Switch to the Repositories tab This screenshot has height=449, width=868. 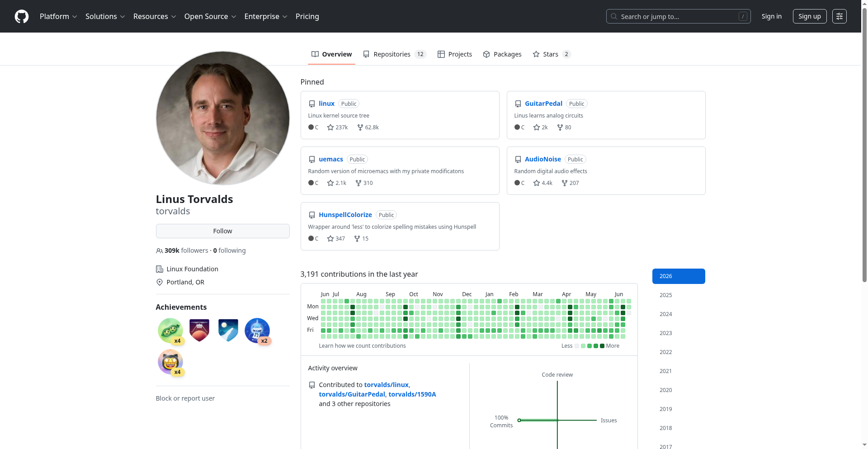[x=395, y=54]
